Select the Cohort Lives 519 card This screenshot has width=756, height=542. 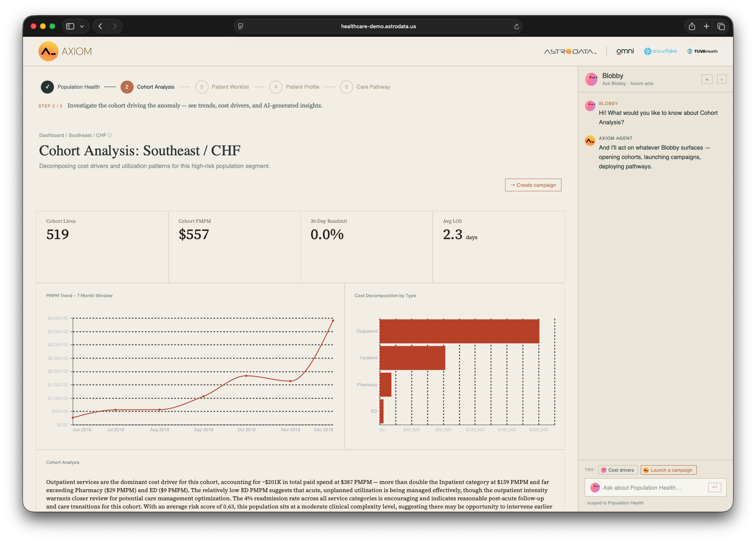tap(102, 247)
